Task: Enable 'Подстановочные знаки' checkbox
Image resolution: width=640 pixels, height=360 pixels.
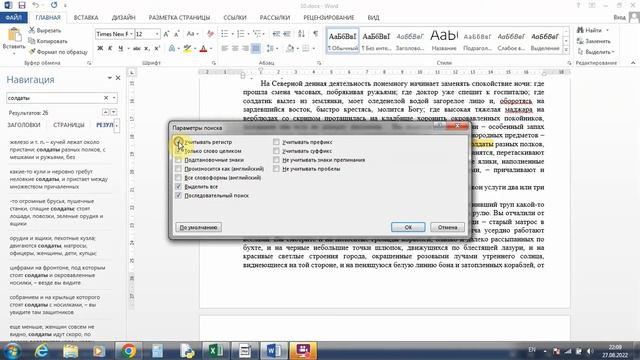Action: click(178, 160)
